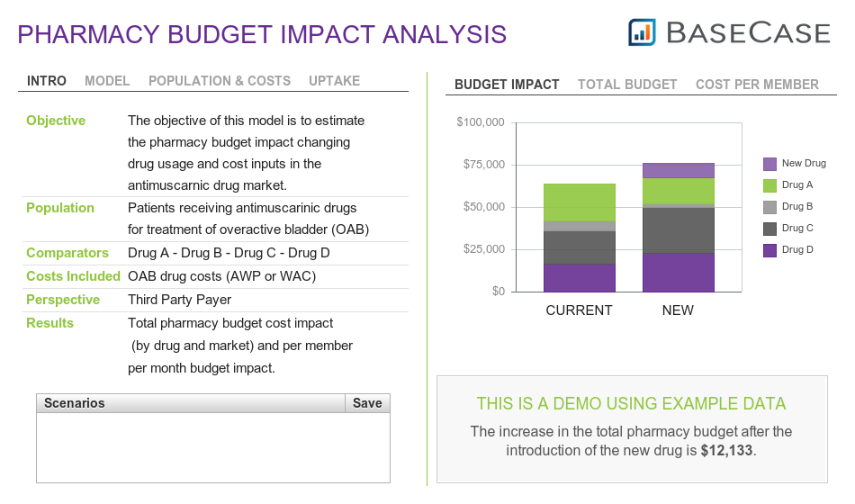This screenshot has width=855, height=504.
Task: Click the BaseCase logo icon
Action: pyautogui.click(x=642, y=32)
